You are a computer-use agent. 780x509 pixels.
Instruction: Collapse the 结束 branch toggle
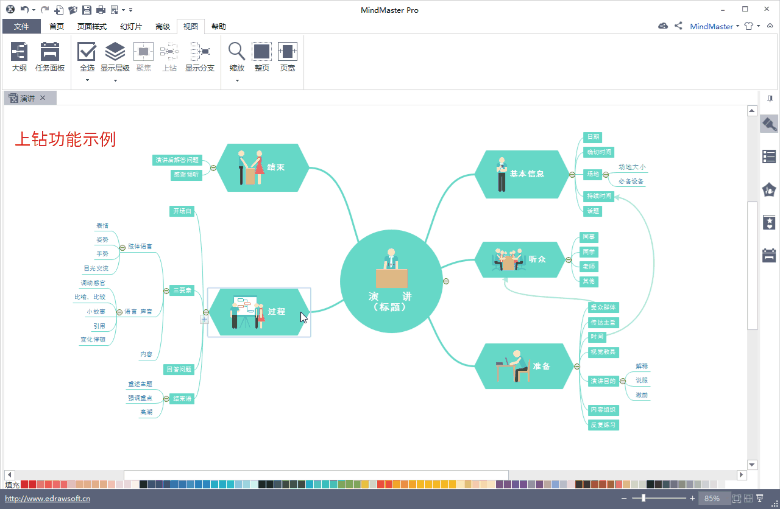coord(213,168)
